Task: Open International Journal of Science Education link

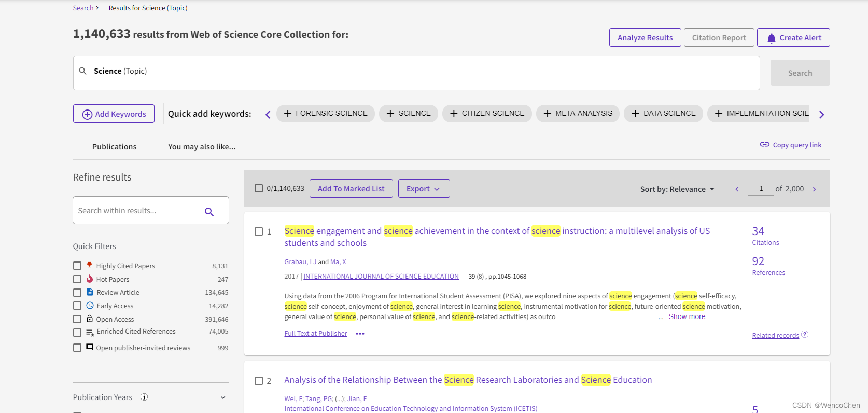Action: click(381, 277)
